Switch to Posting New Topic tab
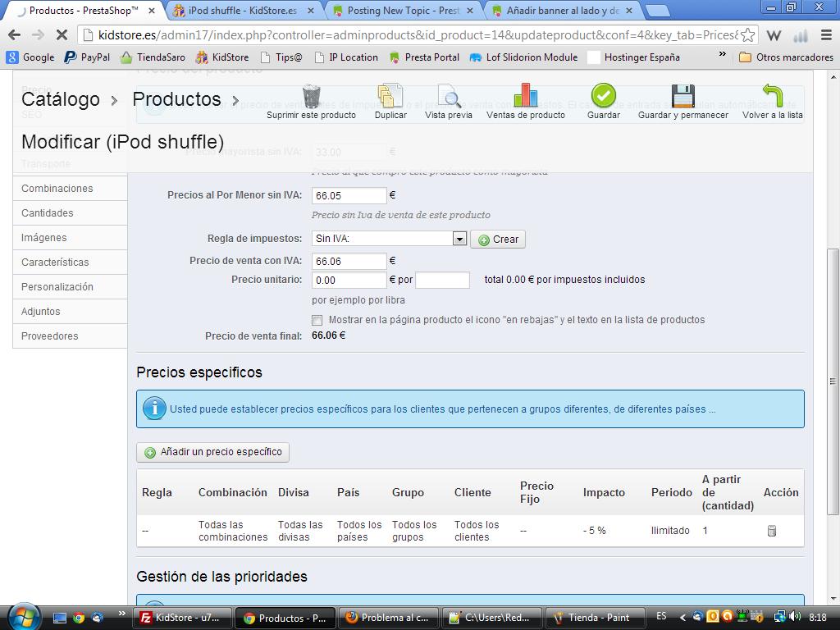 (x=403, y=11)
